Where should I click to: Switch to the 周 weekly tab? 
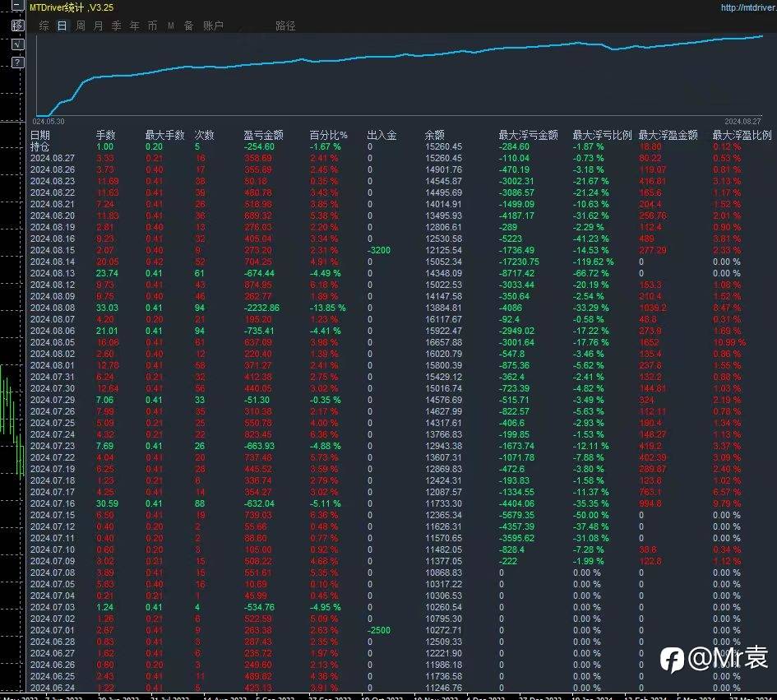point(81,25)
